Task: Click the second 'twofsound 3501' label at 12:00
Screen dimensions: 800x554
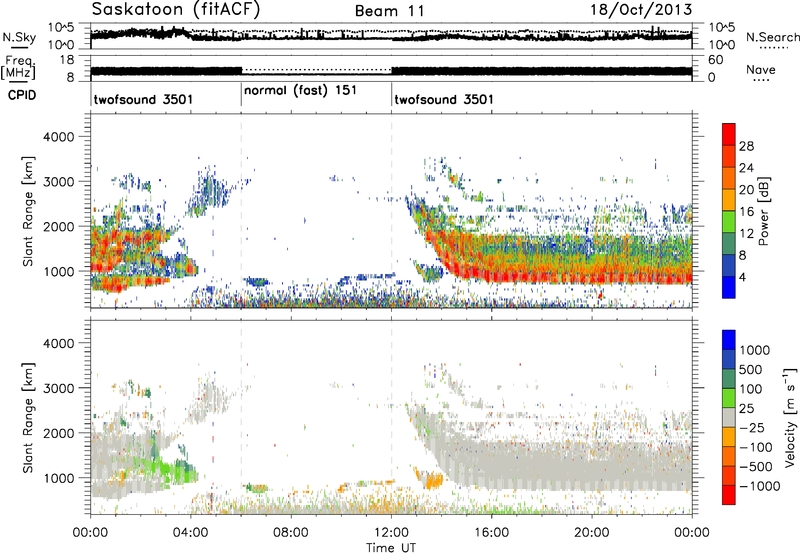Action: (444, 99)
